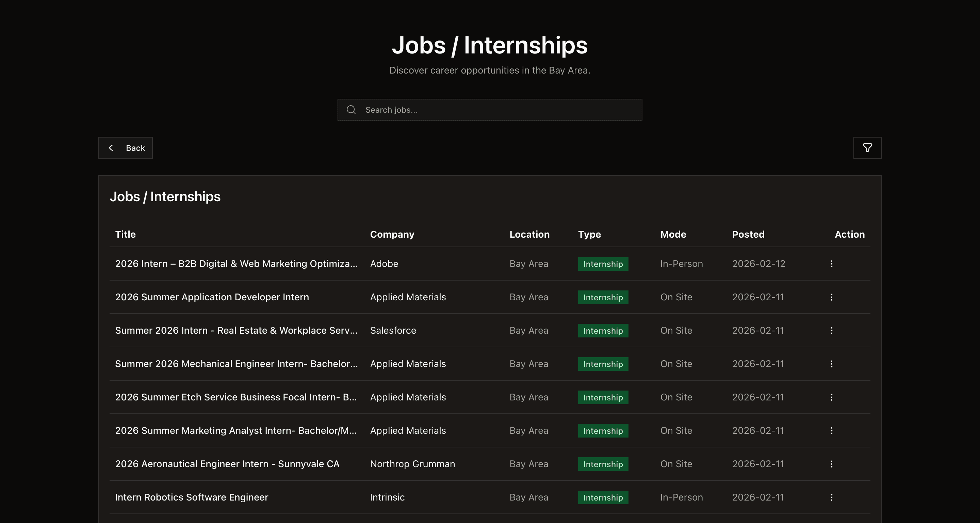980x523 pixels.
Task: Open the action menu for the Marketing Analyst Intern row
Action: click(x=832, y=430)
